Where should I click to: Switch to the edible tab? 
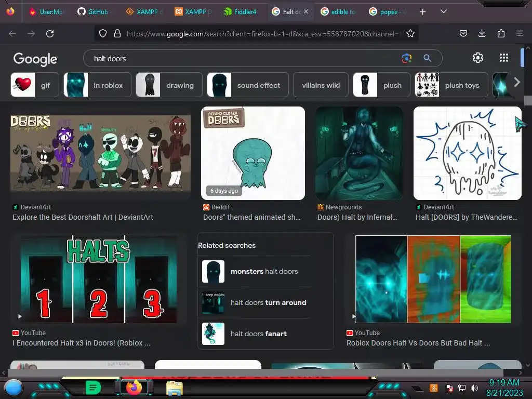pos(339,12)
